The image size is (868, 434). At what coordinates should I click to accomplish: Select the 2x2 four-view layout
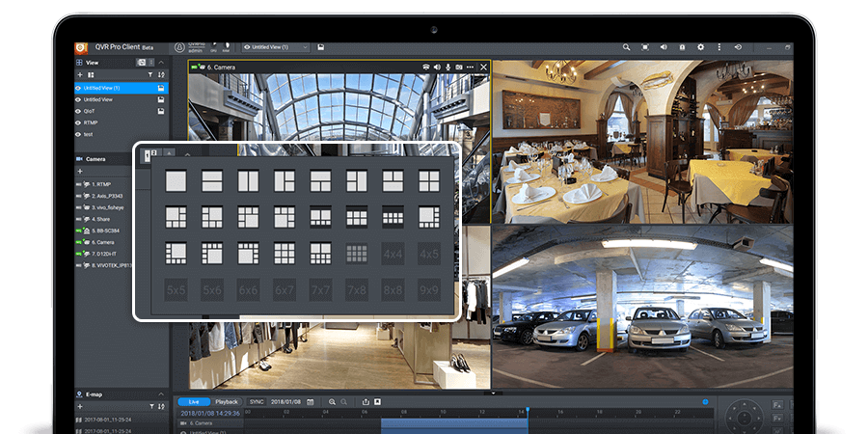pos(429,181)
